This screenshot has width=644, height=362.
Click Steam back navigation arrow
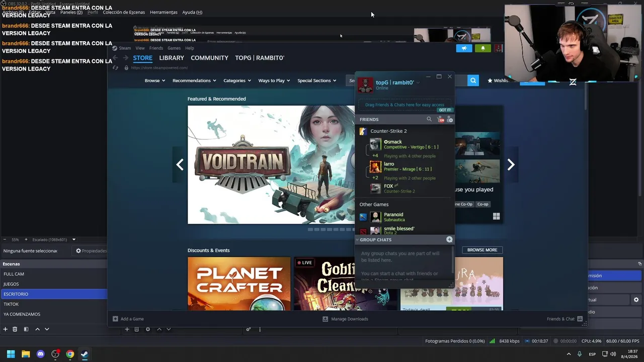coord(115,58)
